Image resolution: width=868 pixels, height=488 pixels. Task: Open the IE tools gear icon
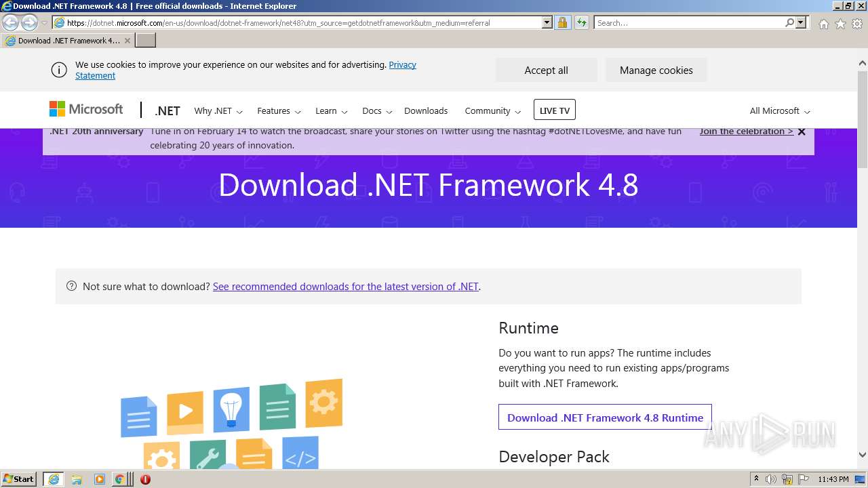tap(857, 24)
